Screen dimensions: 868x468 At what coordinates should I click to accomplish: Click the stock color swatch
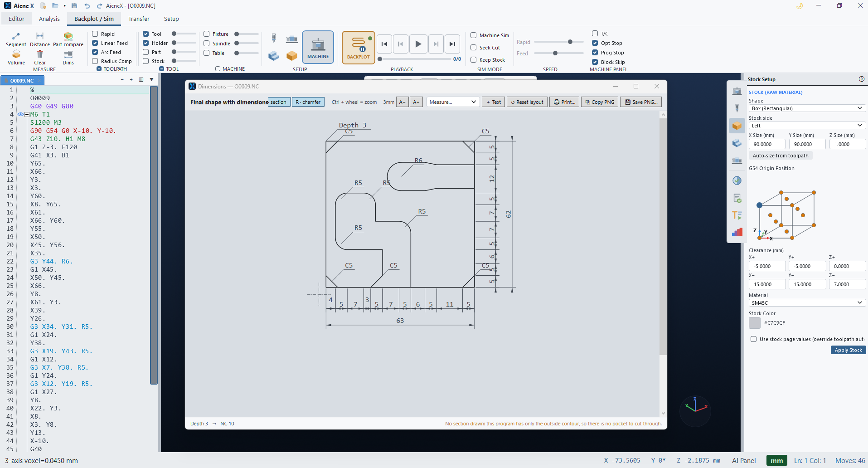(755, 323)
